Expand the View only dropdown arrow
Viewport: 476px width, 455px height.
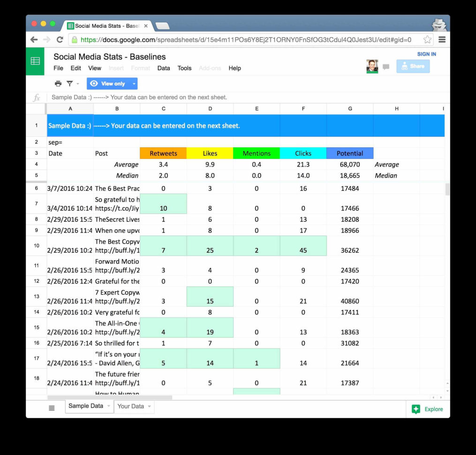pos(134,84)
